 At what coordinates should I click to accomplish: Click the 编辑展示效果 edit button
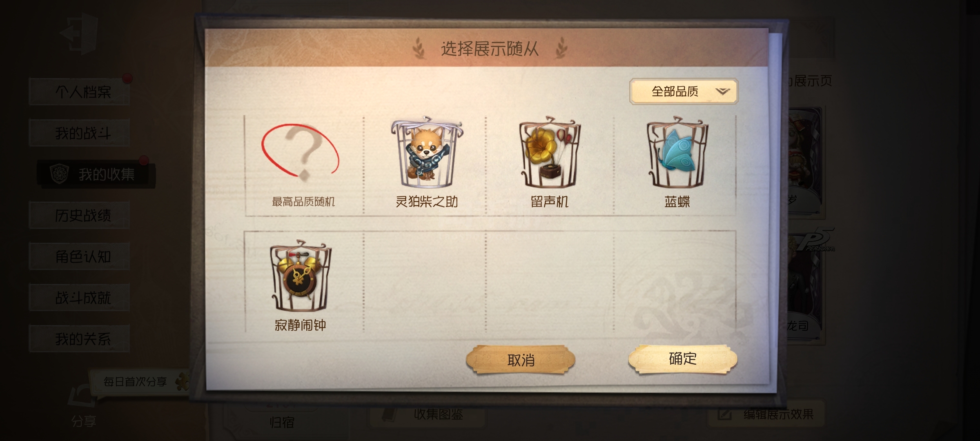(766, 414)
